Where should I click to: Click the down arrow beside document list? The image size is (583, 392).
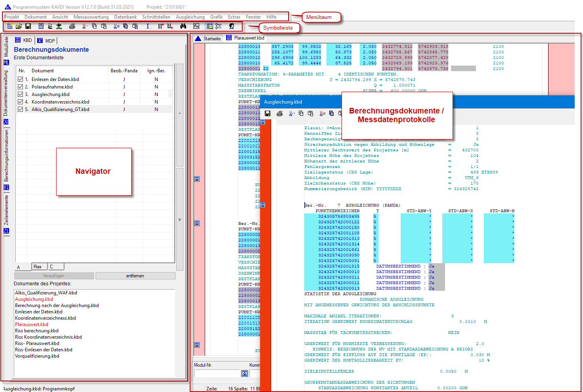click(x=179, y=219)
